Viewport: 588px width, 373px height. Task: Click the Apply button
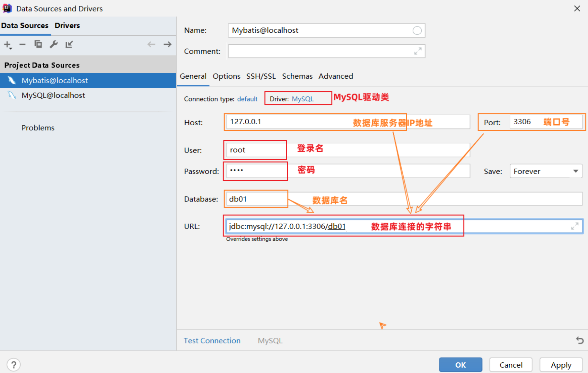click(x=561, y=365)
